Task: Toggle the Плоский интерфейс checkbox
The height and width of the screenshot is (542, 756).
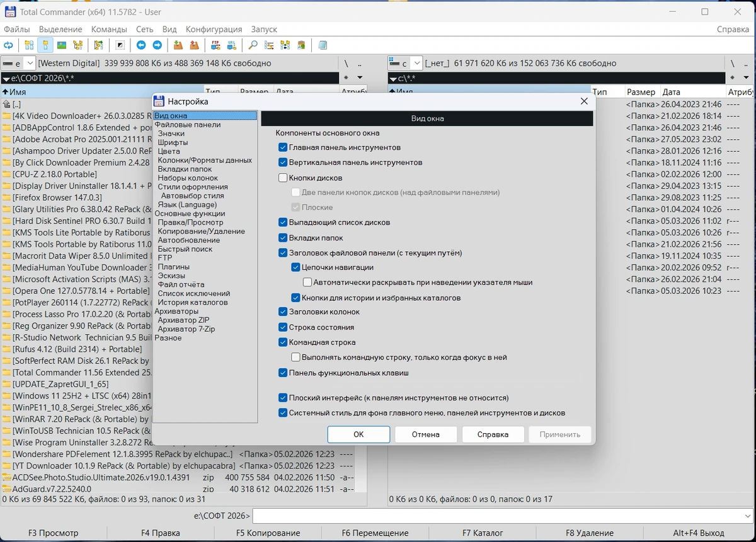Action: 283,398
